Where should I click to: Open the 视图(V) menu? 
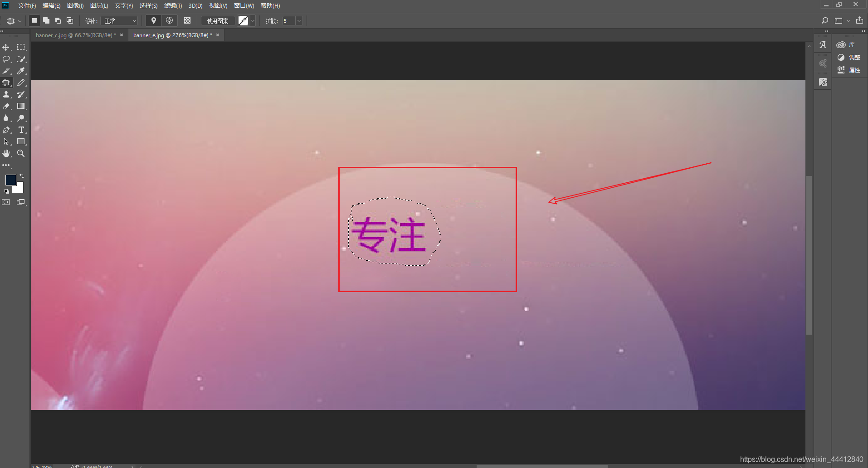[x=218, y=5]
